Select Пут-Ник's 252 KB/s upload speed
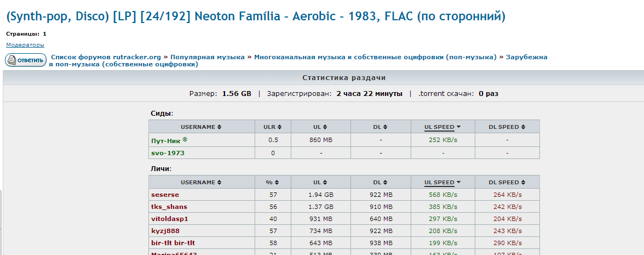The height and width of the screenshot is (255, 644). 442,140
